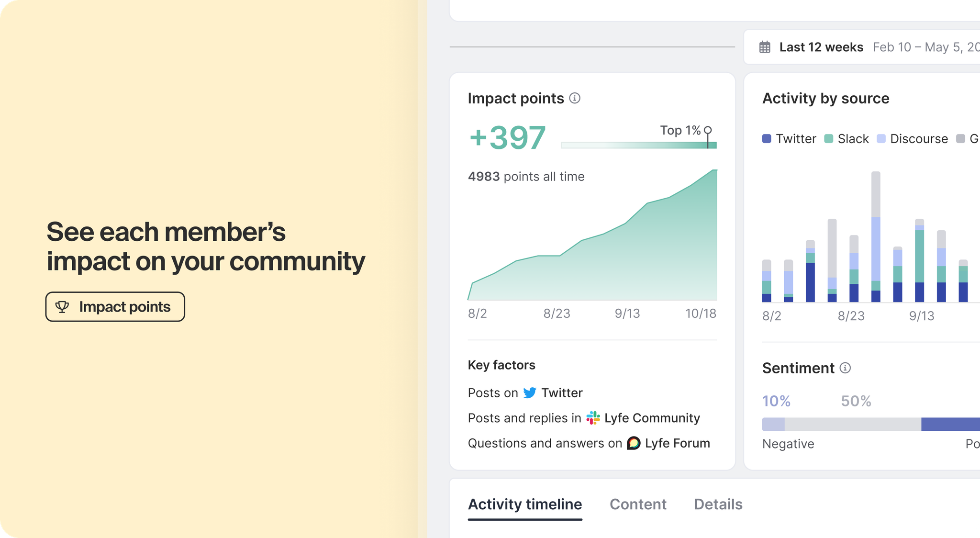
Task: Click the info icon beside Impact points
Action: (575, 98)
